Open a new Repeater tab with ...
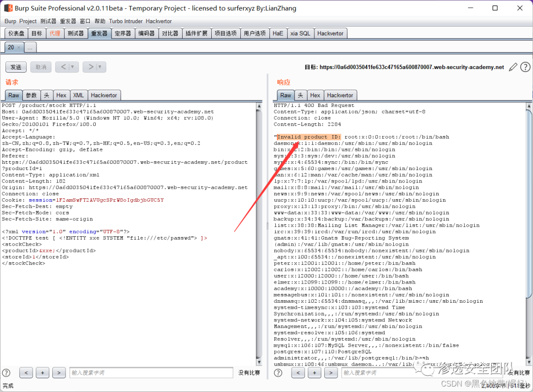Viewport: 533px width, 392px height. [x=30, y=47]
